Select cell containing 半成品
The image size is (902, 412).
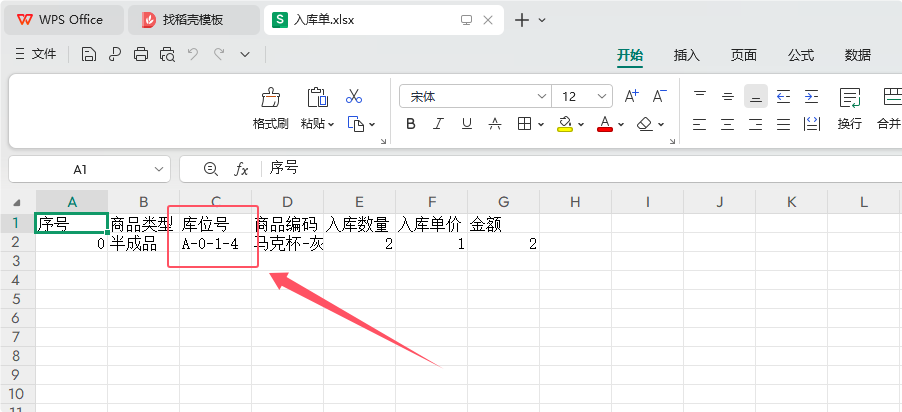tap(144, 244)
